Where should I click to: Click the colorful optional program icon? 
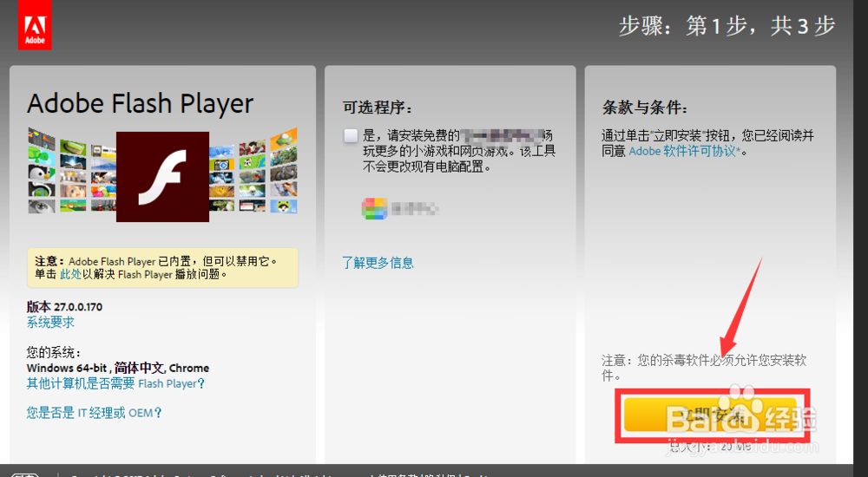click(x=375, y=209)
